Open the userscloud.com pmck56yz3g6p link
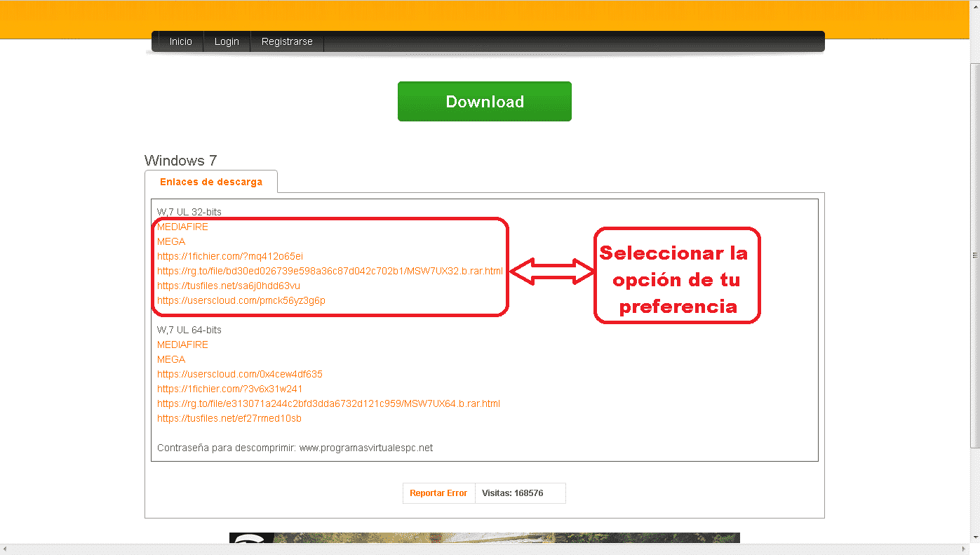The height and width of the screenshot is (555, 980). [x=241, y=300]
